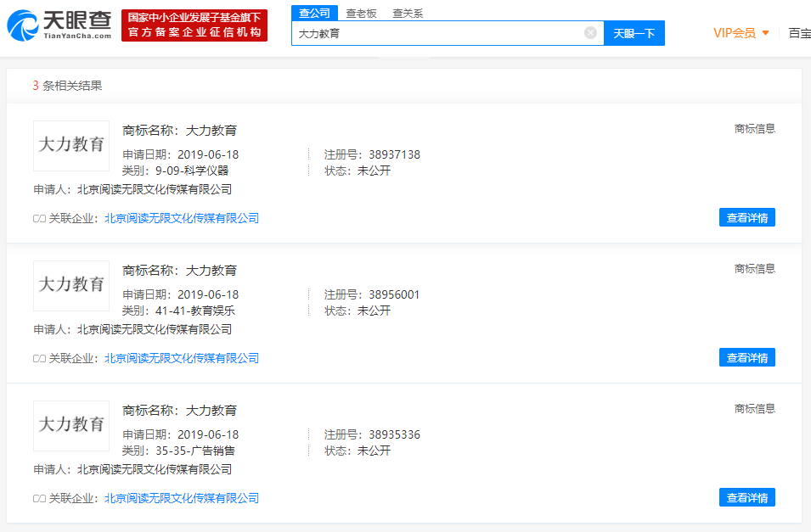View details of trademark 38956001
Viewport: 811px width, 532px height.
[746, 357]
